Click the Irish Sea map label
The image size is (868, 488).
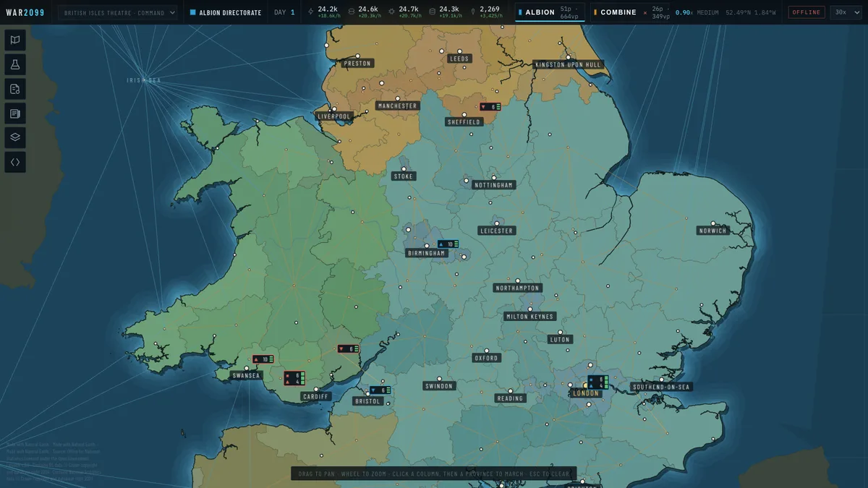click(x=143, y=80)
